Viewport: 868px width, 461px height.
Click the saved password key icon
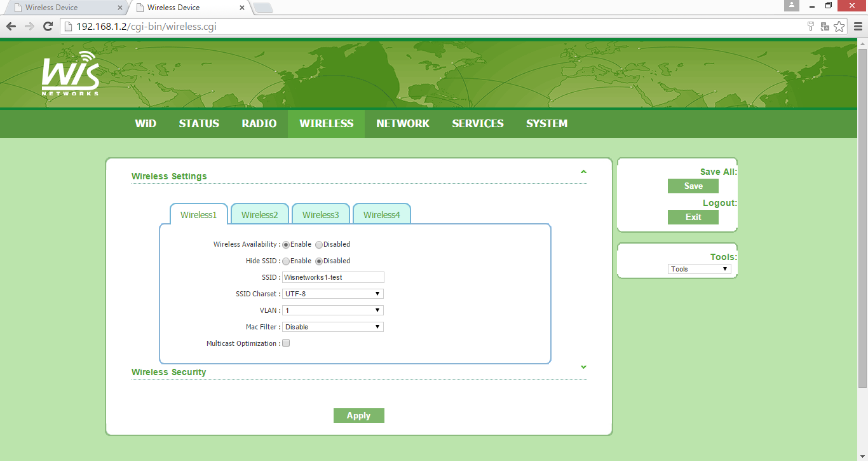(810, 27)
